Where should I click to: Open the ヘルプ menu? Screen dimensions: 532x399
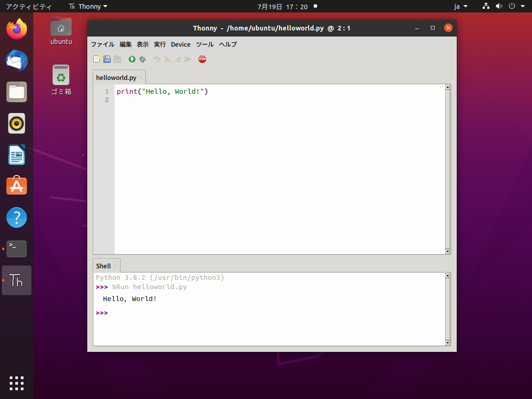[228, 44]
